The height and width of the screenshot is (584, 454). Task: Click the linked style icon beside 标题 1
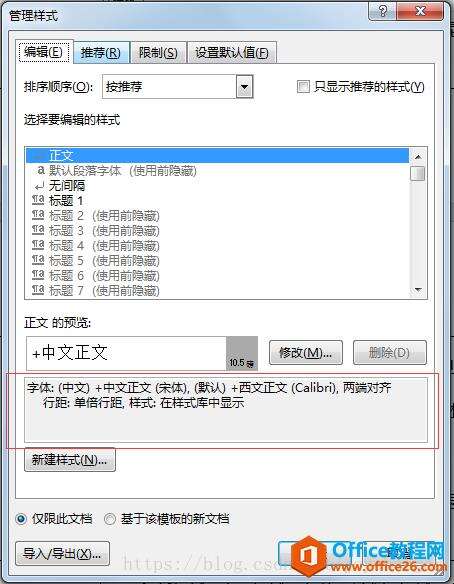click(x=38, y=200)
